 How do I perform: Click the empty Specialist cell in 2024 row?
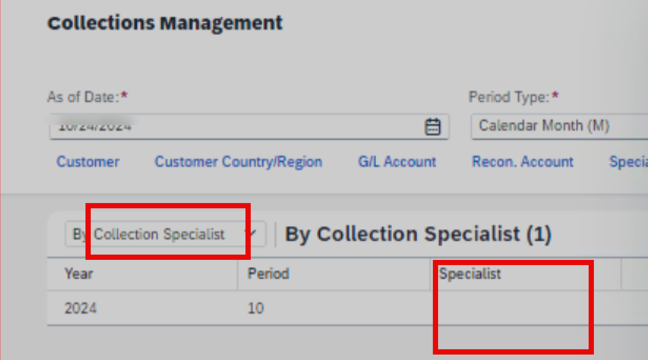(x=526, y=308)
